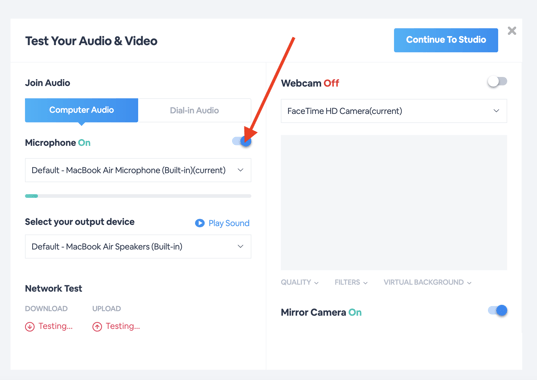Click the microphone level meter bar
Viewport: 537px width, 380px height.
tap(138, 196)
